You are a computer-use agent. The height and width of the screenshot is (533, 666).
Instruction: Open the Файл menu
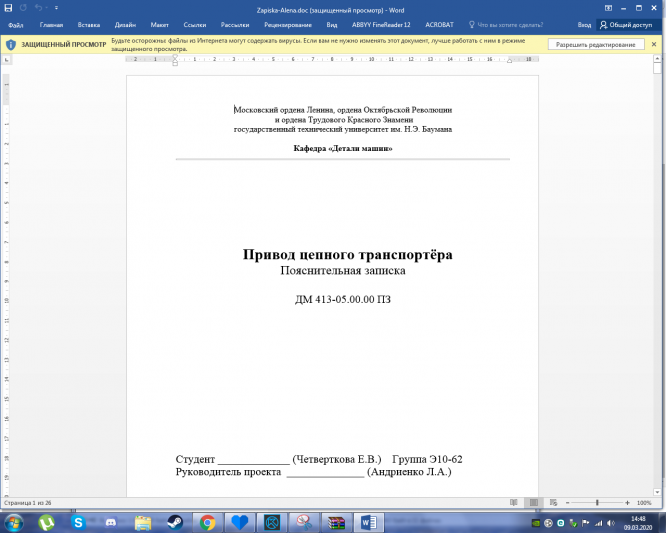click(16, 25)
